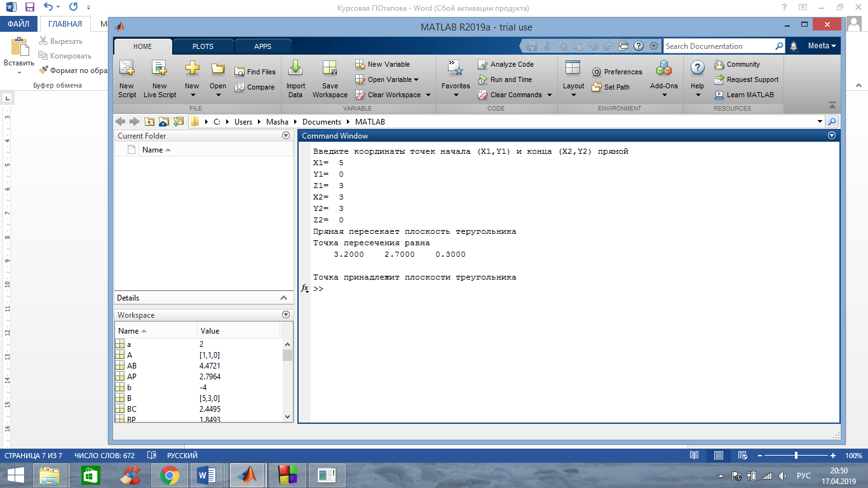Click Save Workspace
The width and height of the screenshot is (868, 488).
(x=330, y=79)
